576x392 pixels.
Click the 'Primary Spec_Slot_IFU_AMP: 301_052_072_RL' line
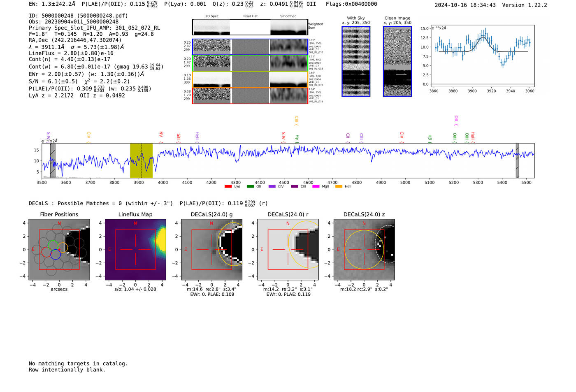95,28
